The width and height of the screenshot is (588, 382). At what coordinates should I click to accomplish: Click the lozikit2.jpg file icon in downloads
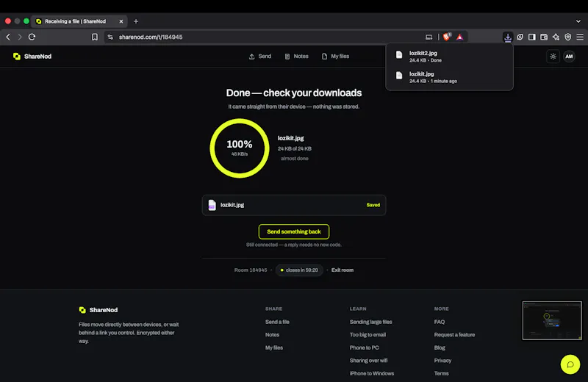399,55
